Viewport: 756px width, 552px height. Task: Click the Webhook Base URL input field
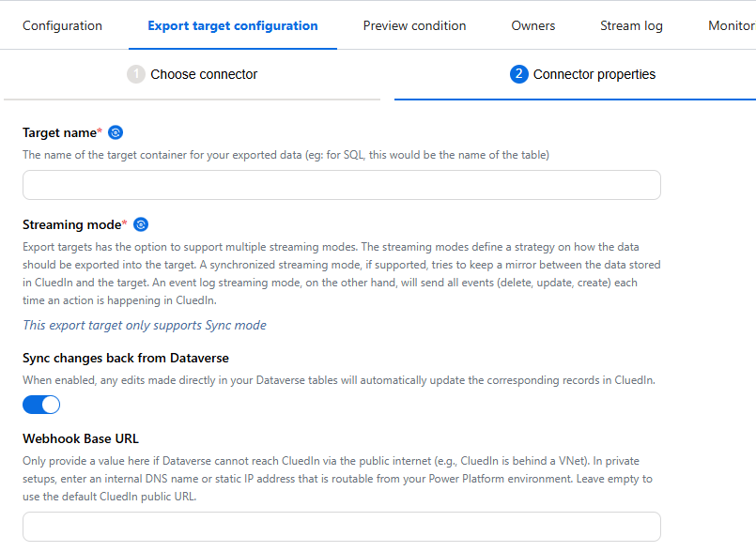tap(341, 527)
